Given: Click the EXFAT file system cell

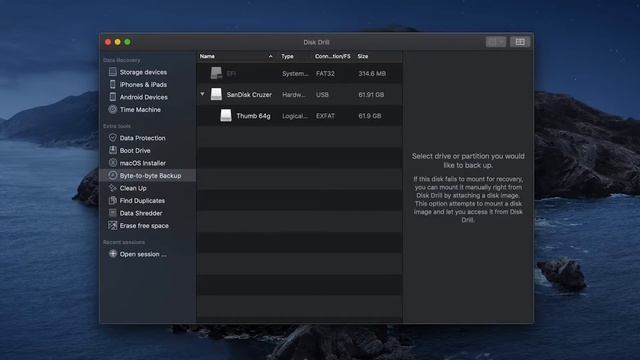Looking at the screenshot, I should point(325,116).
